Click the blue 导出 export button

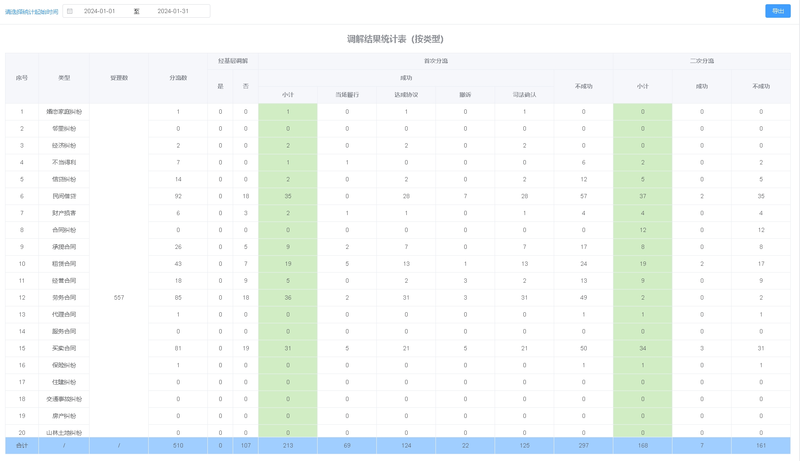778,11
